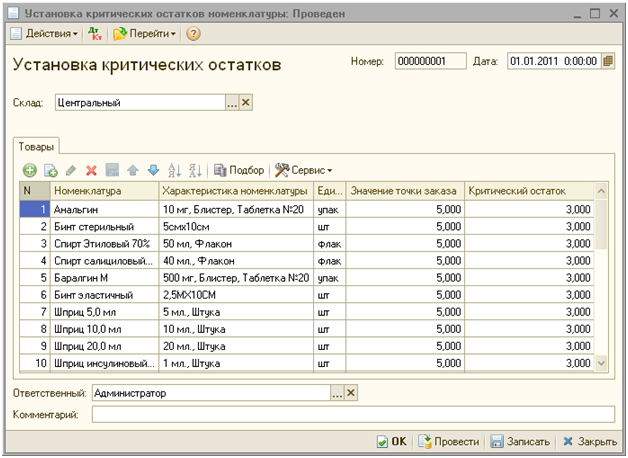Sort ascending with the A-Z icon

click(175, 171)
